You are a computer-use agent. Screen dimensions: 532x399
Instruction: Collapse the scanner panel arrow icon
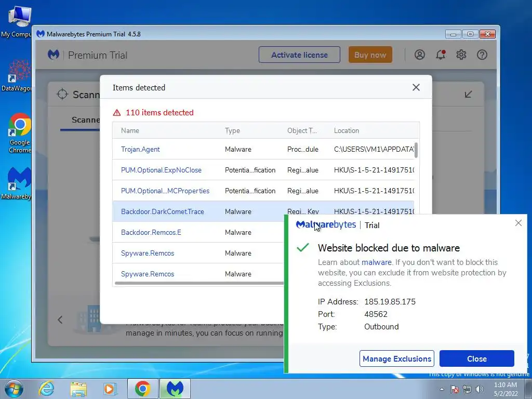[468, 94]
